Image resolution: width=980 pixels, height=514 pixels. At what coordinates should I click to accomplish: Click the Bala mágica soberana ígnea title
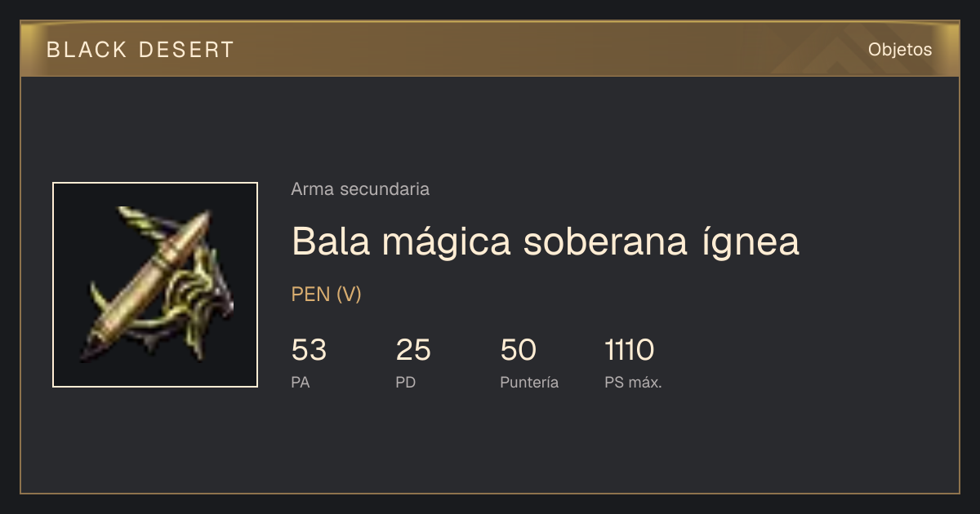[x=546, y=241]
